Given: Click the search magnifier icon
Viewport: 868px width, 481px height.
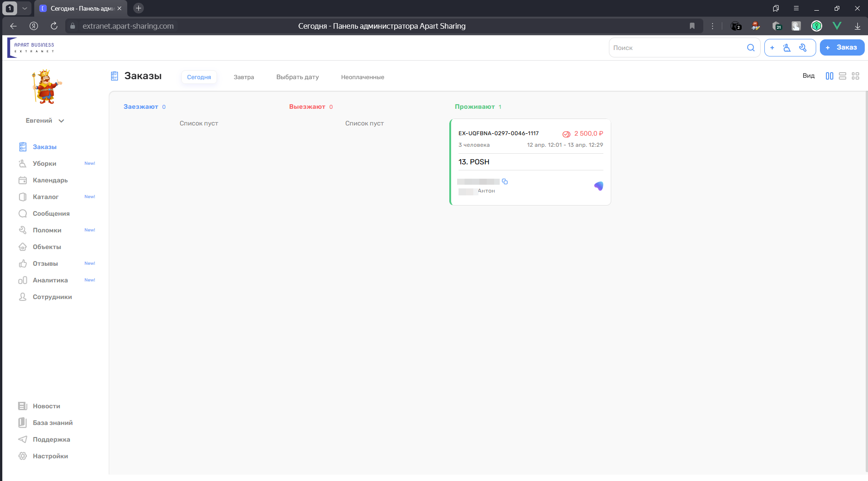Looking at the screenshot, I should pyautogui.click(x=750, y=48).
